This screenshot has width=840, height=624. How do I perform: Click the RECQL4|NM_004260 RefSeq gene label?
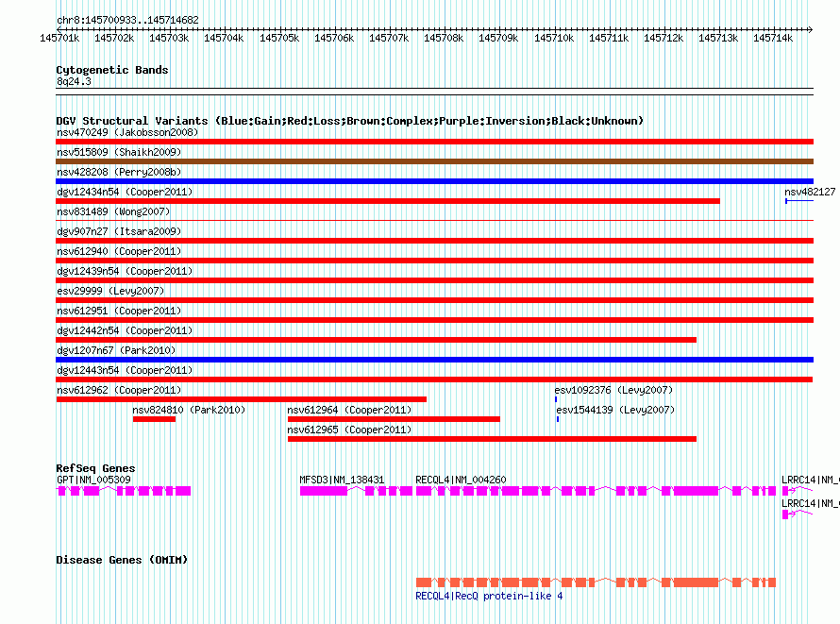(461, 480)
